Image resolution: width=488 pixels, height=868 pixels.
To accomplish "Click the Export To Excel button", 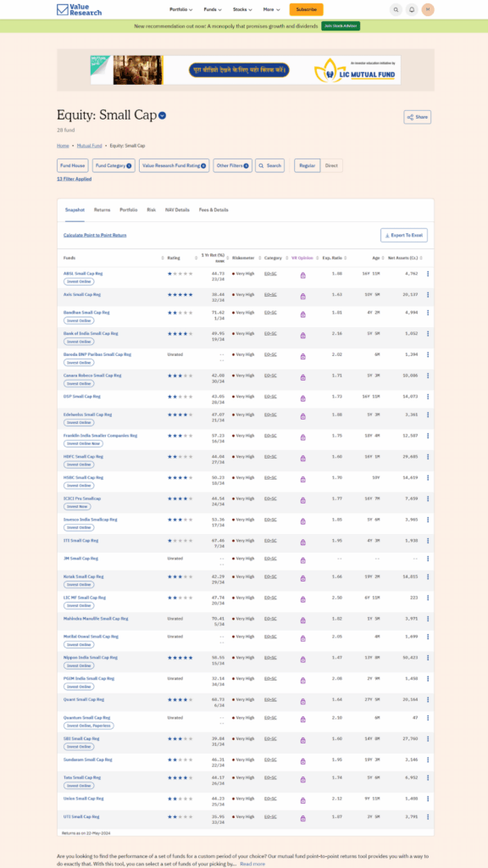I will pyautogui.click(x=404, y=236).
